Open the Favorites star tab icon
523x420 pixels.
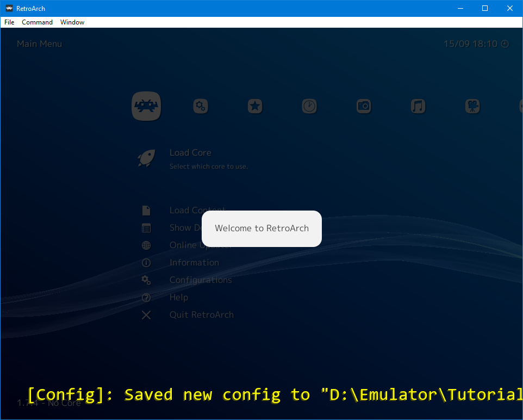pyautogui.click(x=255, y=107)
